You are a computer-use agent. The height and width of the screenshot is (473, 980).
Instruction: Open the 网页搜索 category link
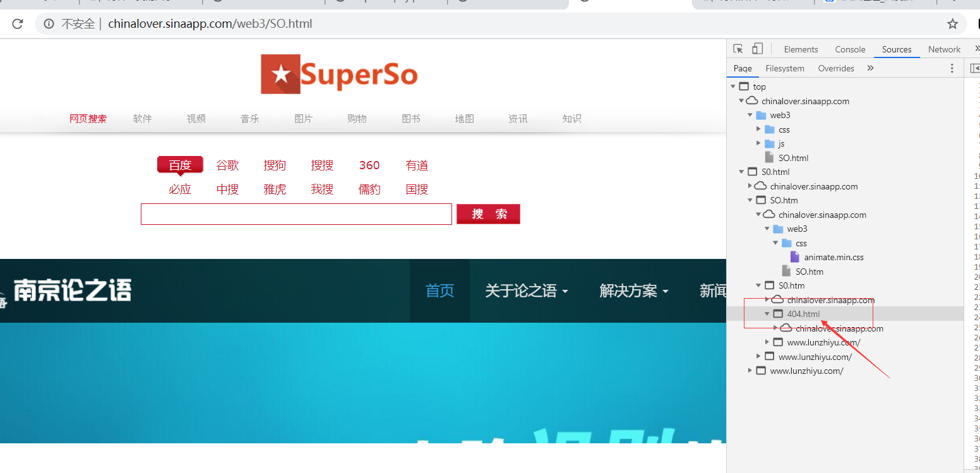tap(88, 119)
